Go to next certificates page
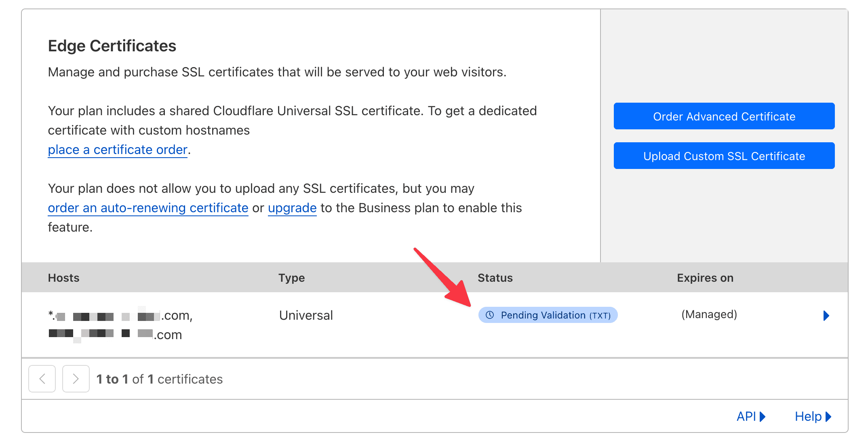Image resolution: width=868 pixels, height=443 pixels. 76,379
